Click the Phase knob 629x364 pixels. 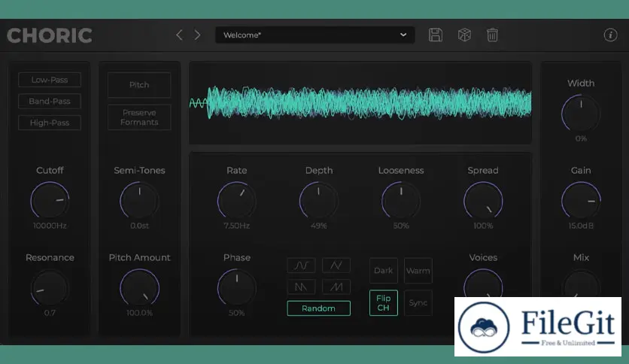237,288
